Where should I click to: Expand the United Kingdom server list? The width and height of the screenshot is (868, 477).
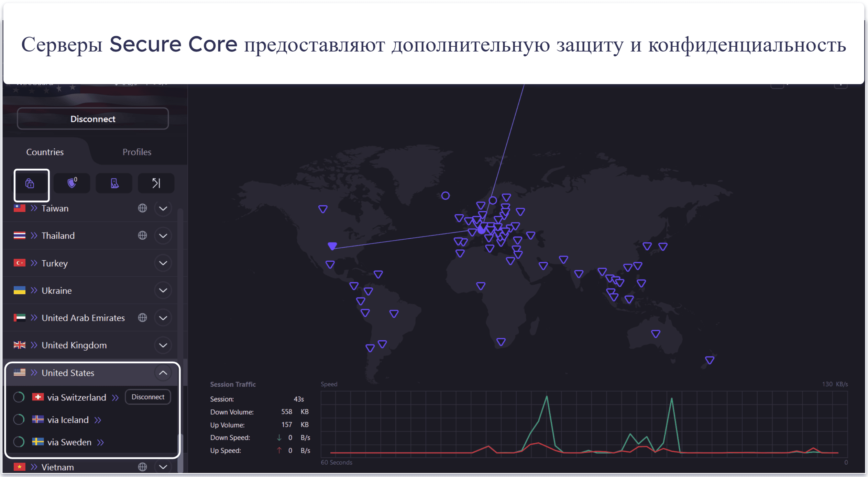[x=163, y=345]
